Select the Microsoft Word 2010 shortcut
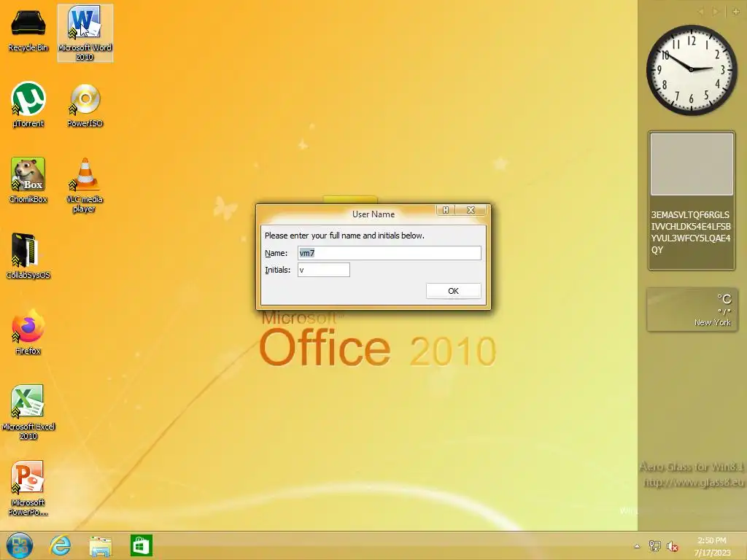The image size is (747, 560). (85, 34)
